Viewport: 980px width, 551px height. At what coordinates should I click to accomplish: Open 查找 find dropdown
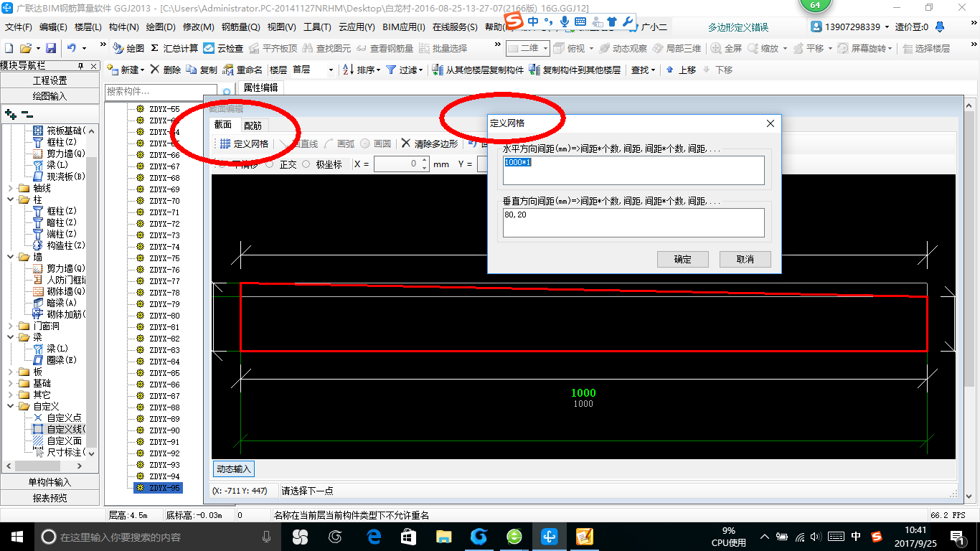point(644,70)
